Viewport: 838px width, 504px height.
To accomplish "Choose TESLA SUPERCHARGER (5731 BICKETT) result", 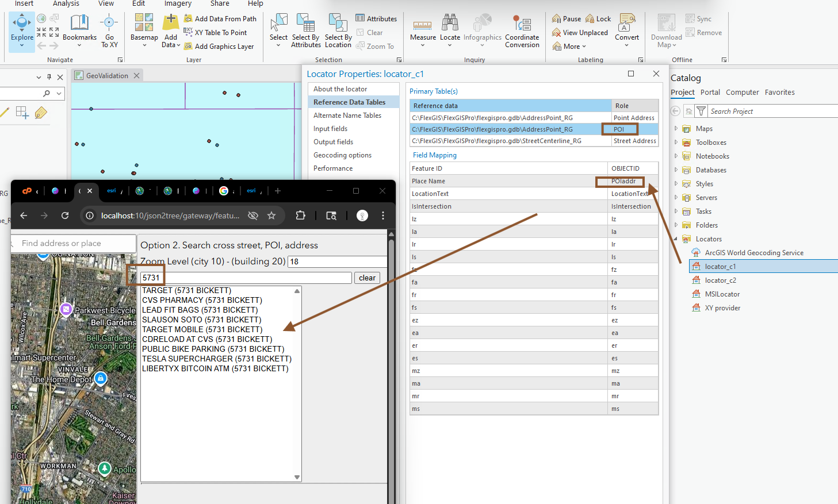I will pos(217,359).
